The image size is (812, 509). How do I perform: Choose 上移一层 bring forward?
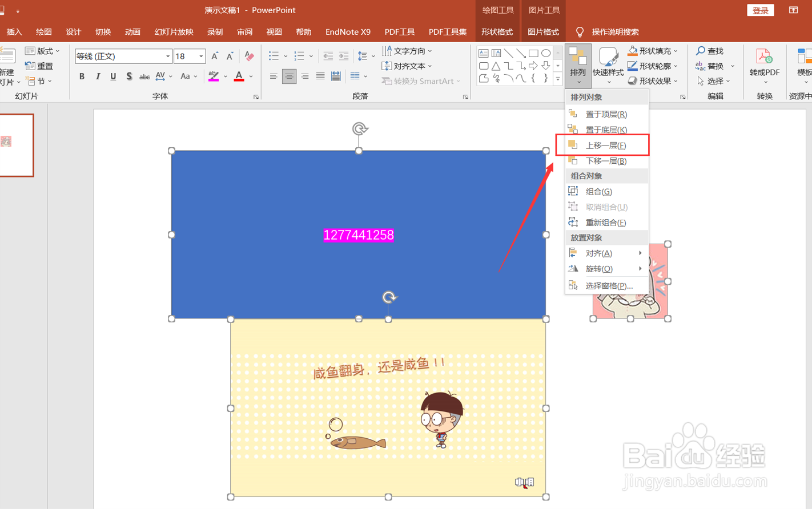pos(606,145)
